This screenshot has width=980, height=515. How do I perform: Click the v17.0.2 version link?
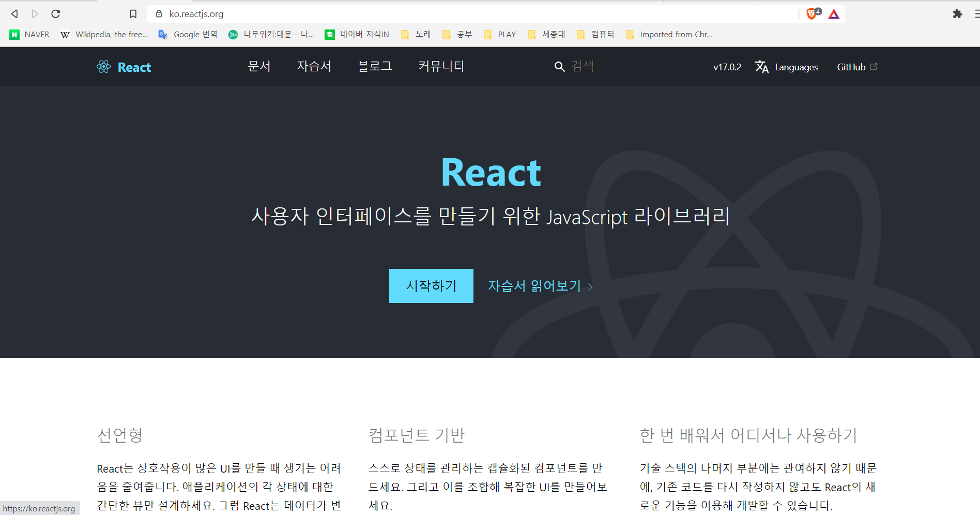[727, 67]
